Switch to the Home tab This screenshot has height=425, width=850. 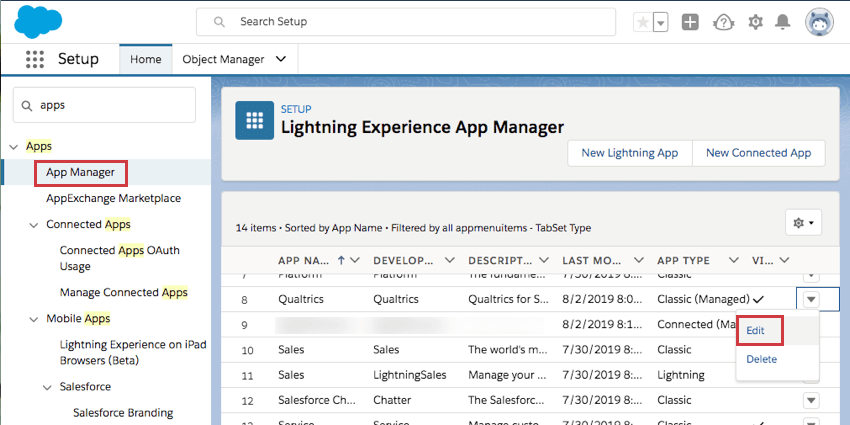point(145,59)
